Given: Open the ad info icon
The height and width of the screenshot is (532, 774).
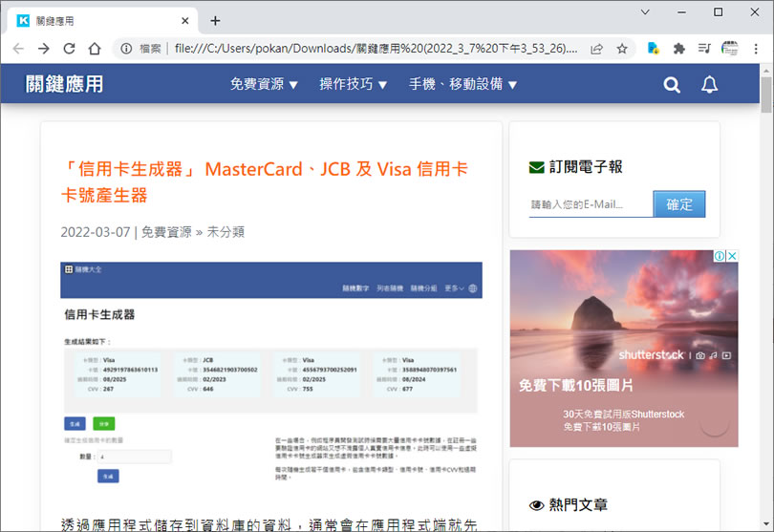Looking at the screenshot, I should click(720, 256).
